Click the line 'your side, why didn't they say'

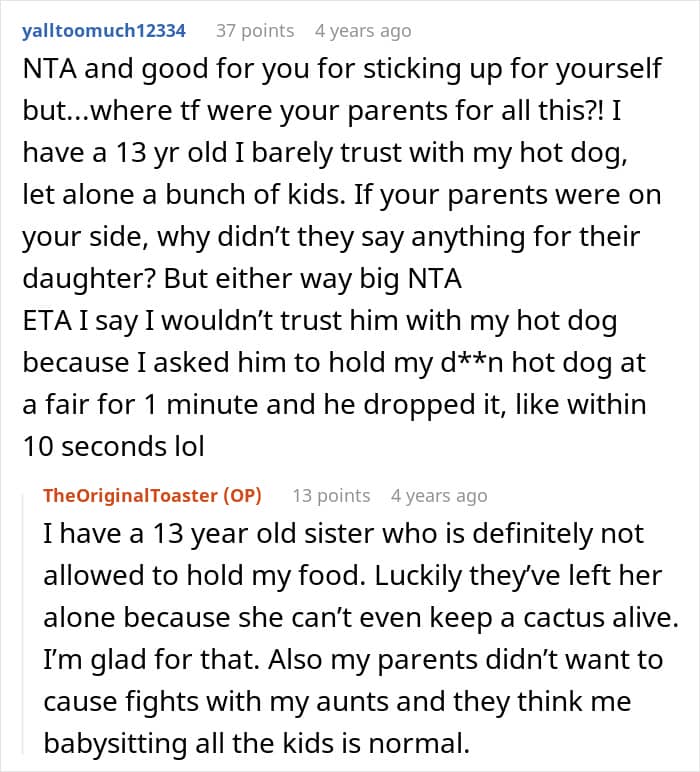tap(331, 237)
